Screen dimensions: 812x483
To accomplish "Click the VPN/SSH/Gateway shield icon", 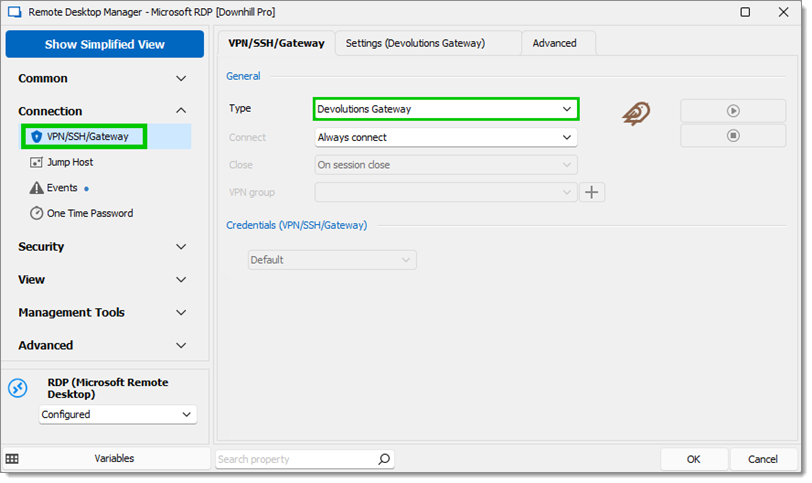I will [36, 137].
